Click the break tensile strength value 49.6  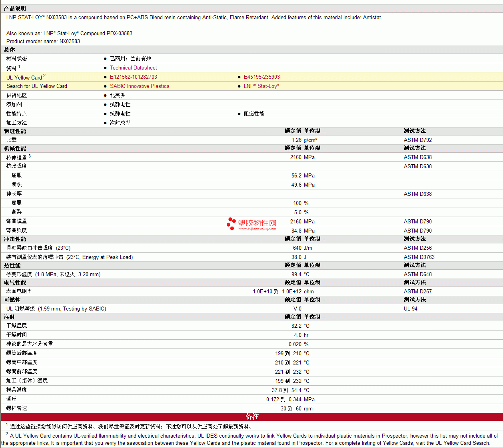coord(296,185)
